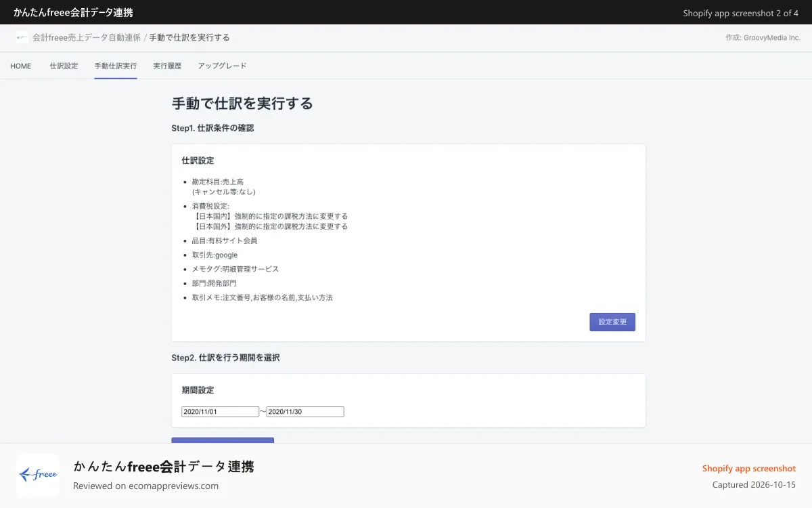Click the 取引先:google list item

(215, 255)
